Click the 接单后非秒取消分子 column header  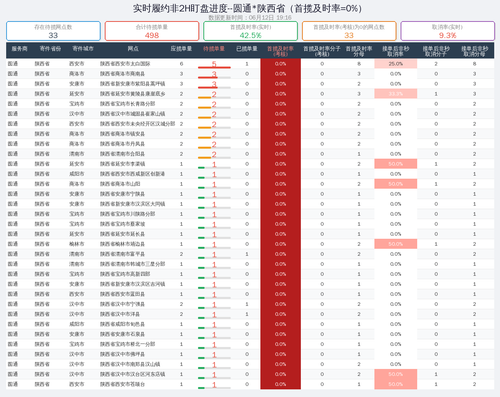(x=436, y=51)
